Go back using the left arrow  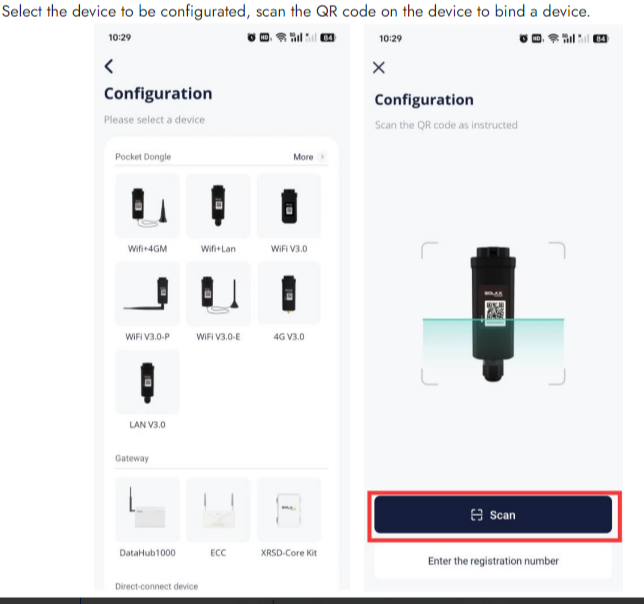click(x=109, y=66)
